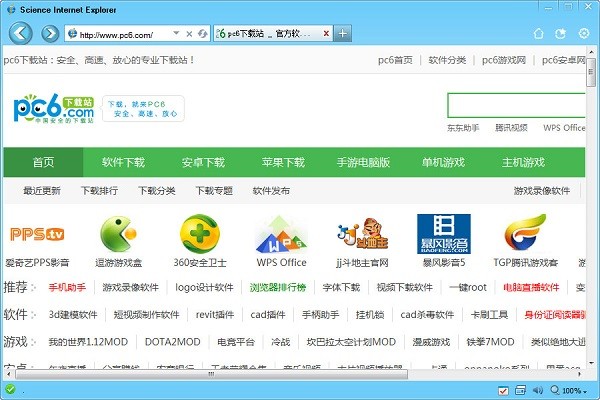Click the 电竞平台 link
Viewport: 600px width, 400px height.
[236, 342]
